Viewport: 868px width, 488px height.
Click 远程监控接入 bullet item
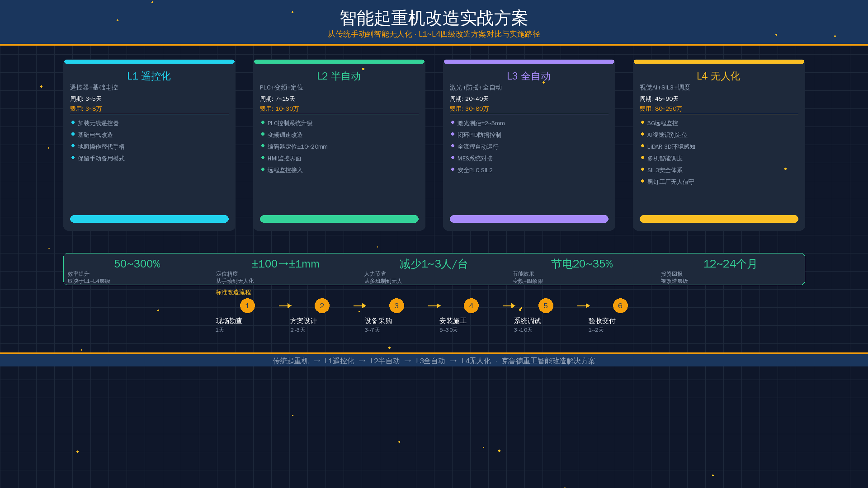point(285,170)
